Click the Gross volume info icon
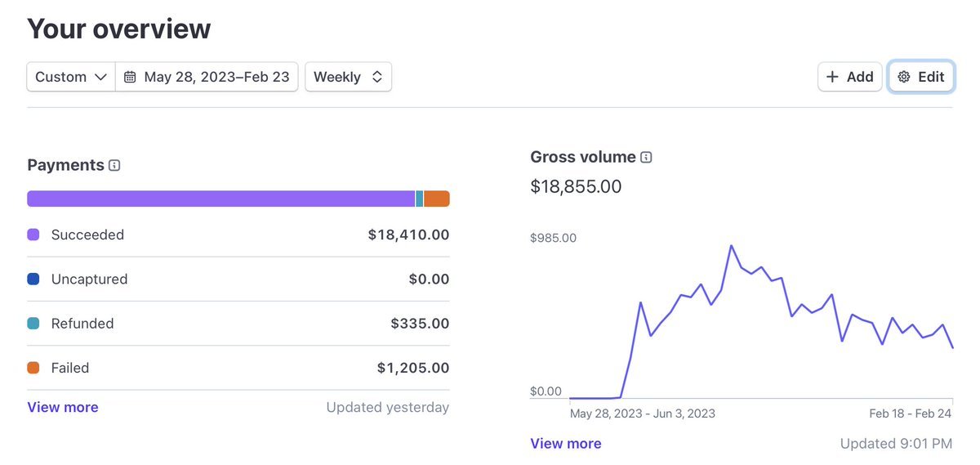980x465 pixels. click(x=646, y=157)
